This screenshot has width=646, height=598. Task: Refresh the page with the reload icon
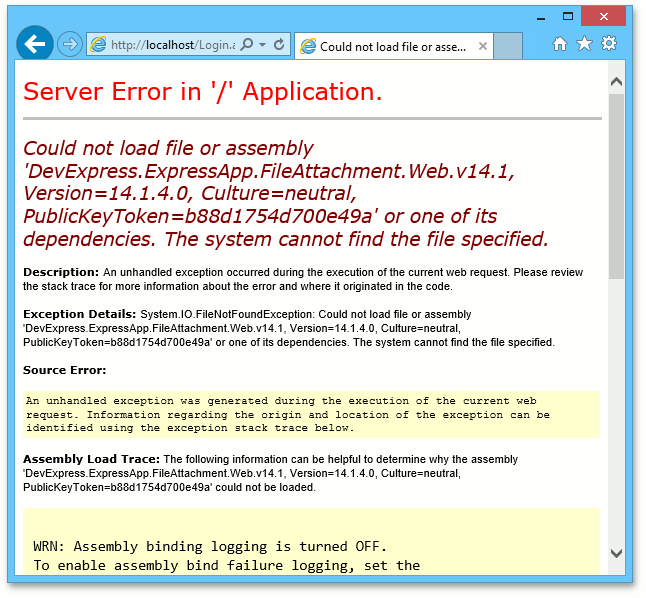pyautogui.click(x=279, y=45)
